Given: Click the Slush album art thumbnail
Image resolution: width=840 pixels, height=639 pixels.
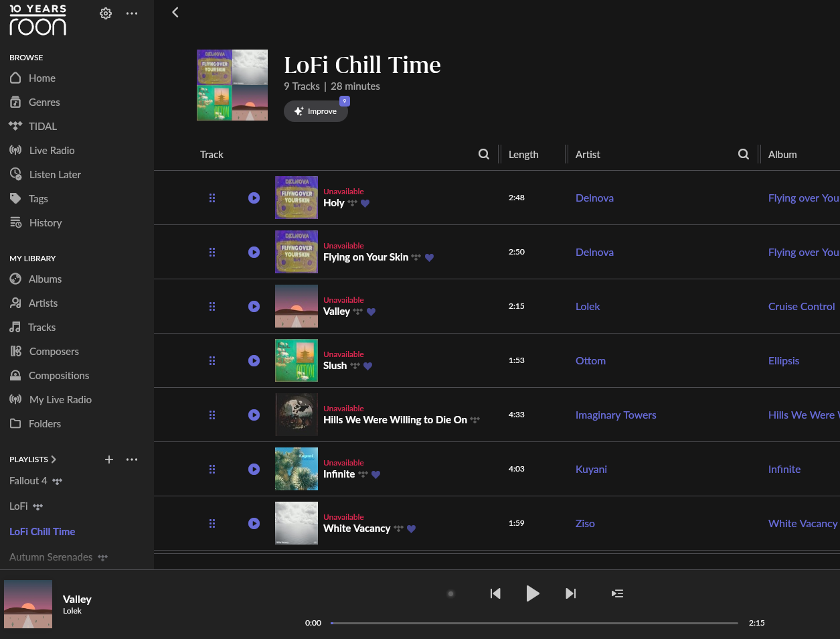Looking at the screenshot, I should pyautogui.click(x=296, y=360).
